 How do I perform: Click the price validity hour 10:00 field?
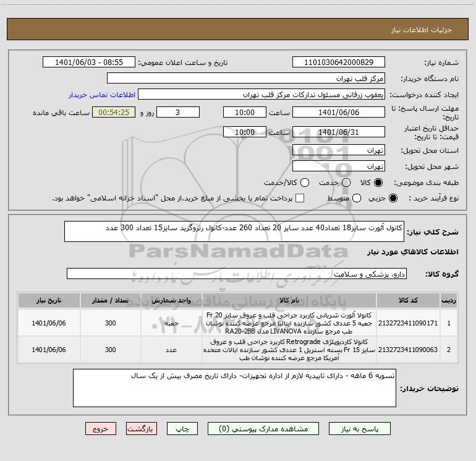click(x=245, y=132)
